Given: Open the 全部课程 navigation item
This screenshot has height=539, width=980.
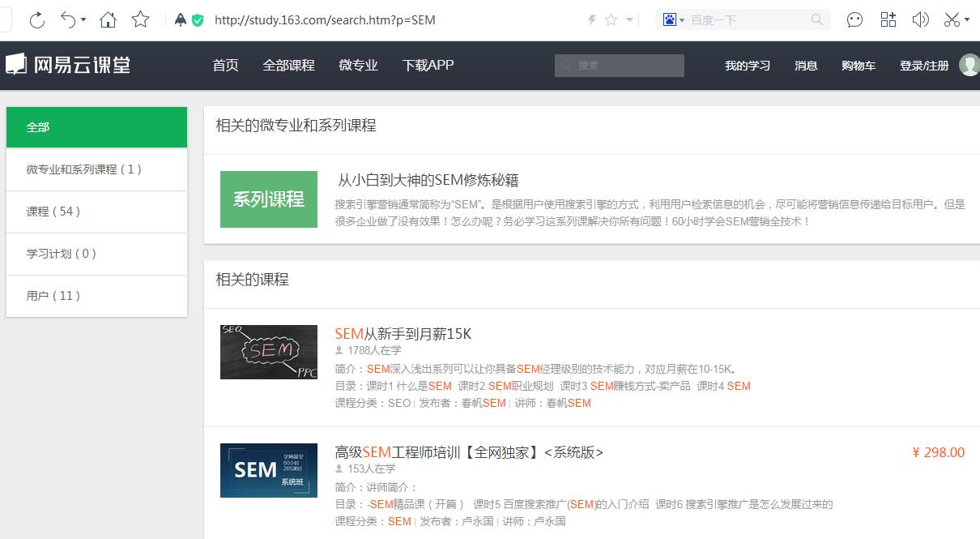Looking at the screenshot, I should pyautogui.click(x=288, y=65).
